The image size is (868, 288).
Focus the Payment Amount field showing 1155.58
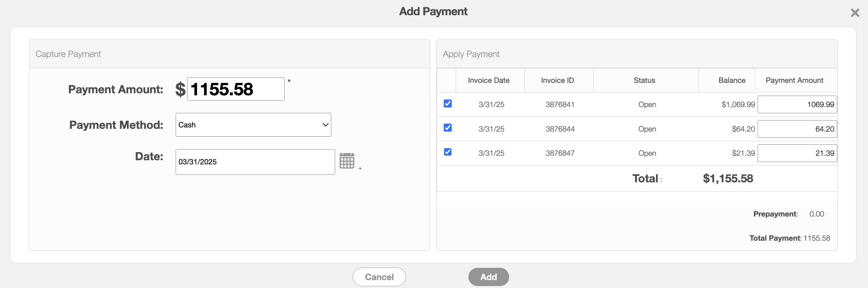coord(236,89)
